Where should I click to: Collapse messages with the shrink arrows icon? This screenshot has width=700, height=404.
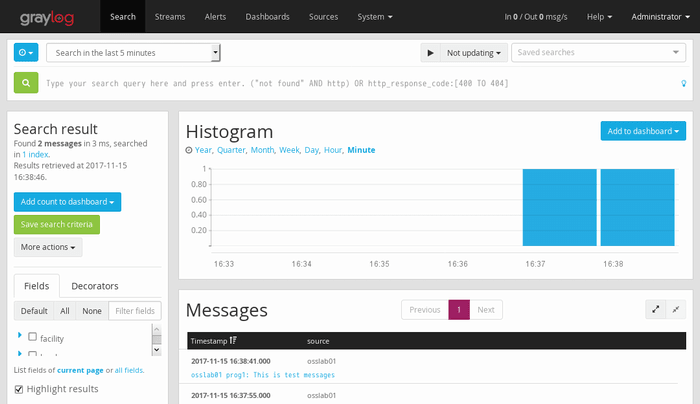point(677,310)
